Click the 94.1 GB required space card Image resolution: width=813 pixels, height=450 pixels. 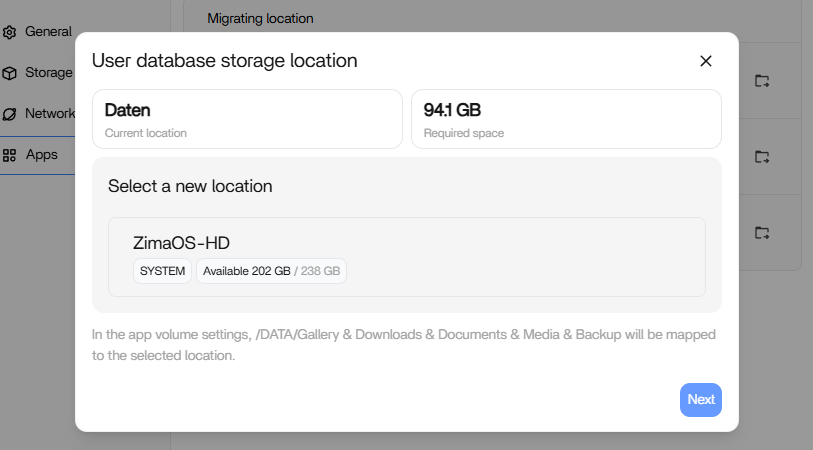566,119
